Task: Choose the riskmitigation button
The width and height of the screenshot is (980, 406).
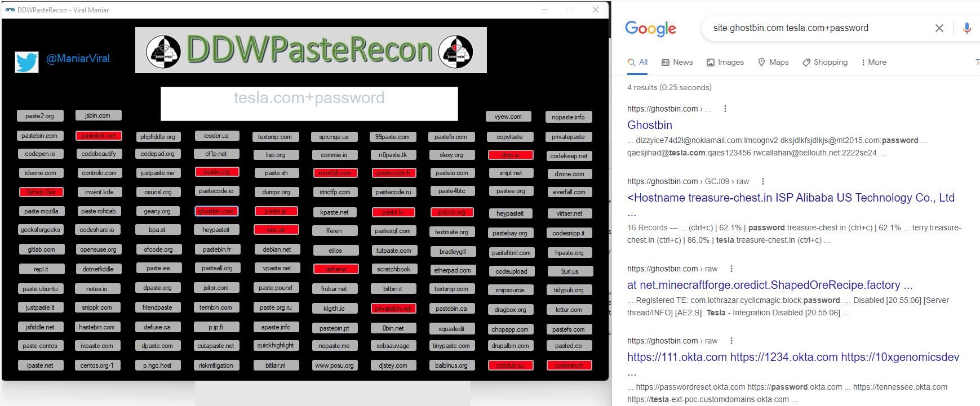Action: [216, 365]
